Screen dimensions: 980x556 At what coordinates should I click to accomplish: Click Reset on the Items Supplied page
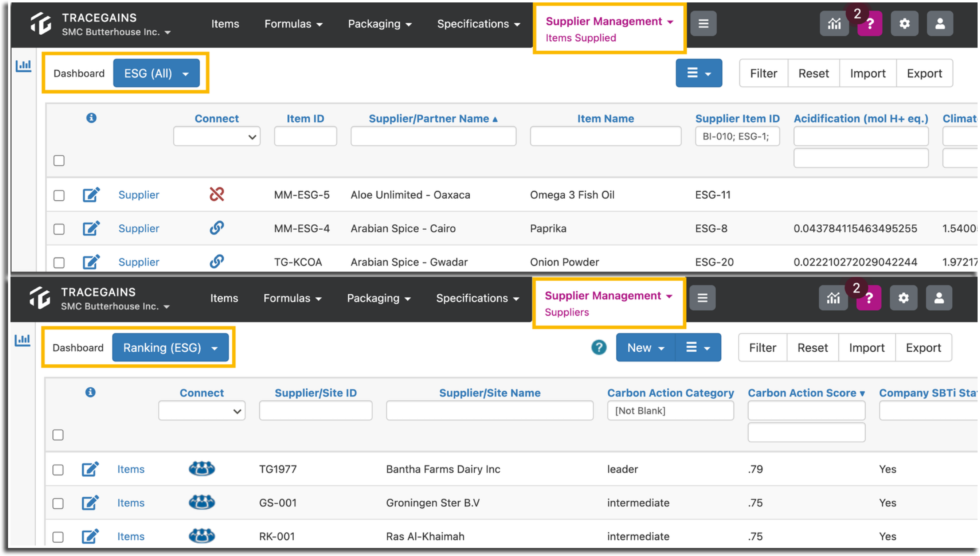point(814,73)
